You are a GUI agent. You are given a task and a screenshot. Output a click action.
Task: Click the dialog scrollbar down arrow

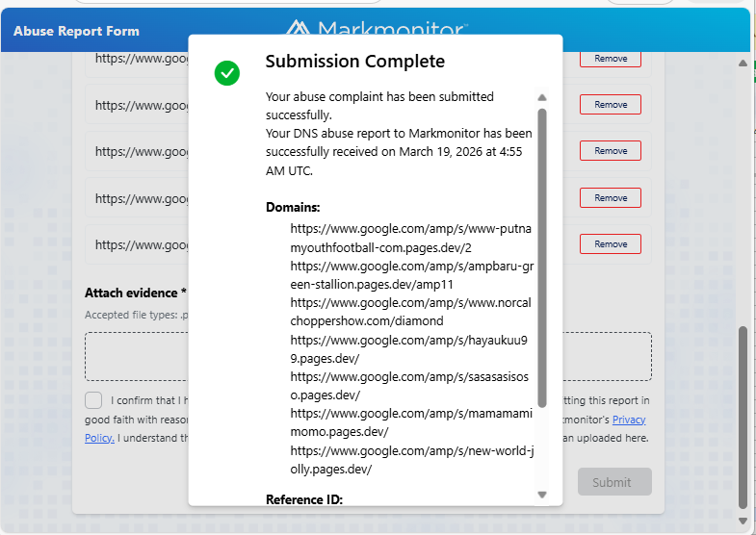click(x=542, y=495)
